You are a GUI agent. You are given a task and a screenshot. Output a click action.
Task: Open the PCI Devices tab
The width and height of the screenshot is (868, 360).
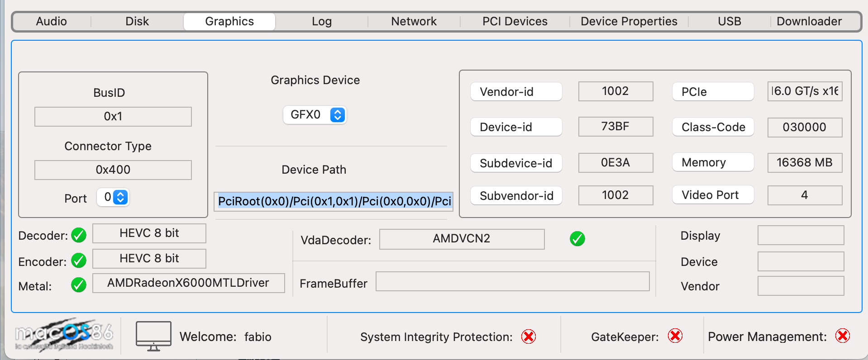pyautogui.click(x=515, y=21)
